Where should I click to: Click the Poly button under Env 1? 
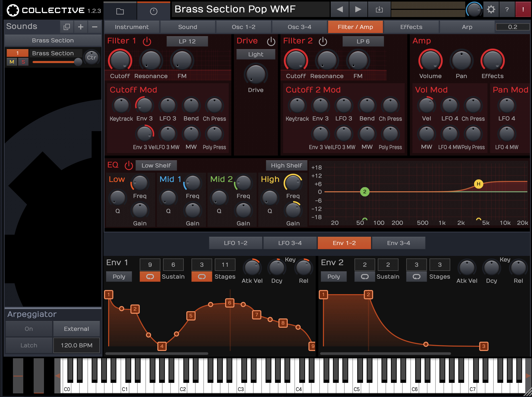119,276
